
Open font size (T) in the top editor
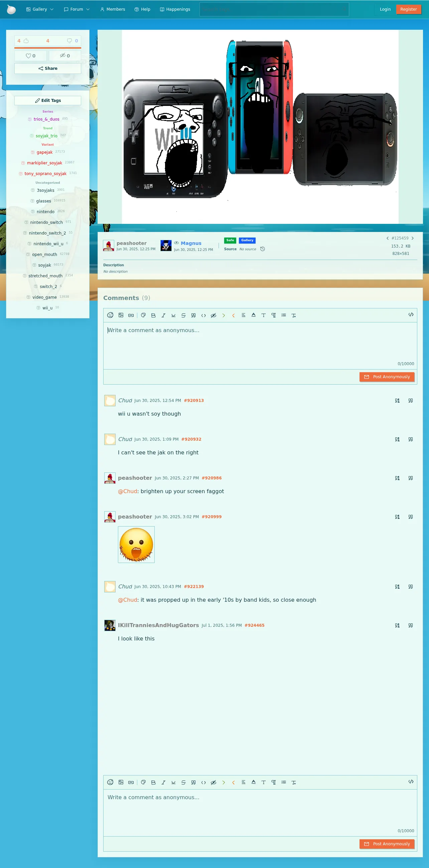264,315
